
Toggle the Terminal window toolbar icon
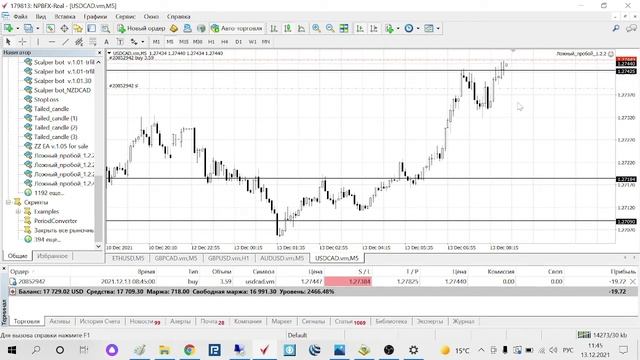tap(91, 28)
